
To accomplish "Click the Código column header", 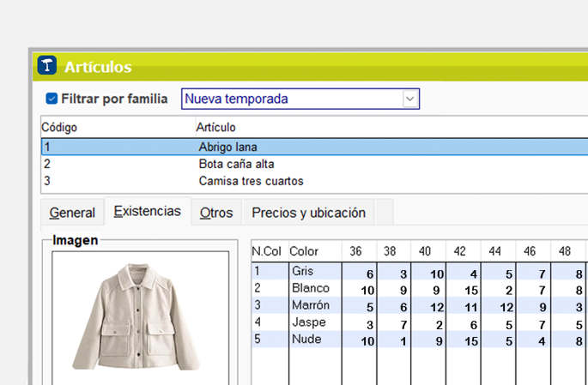I will click(60, 127).
